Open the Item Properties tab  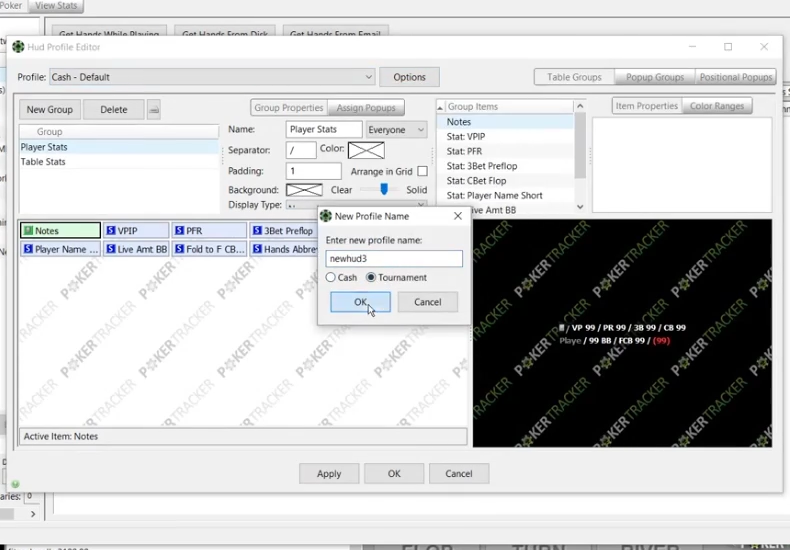point(646,106)
